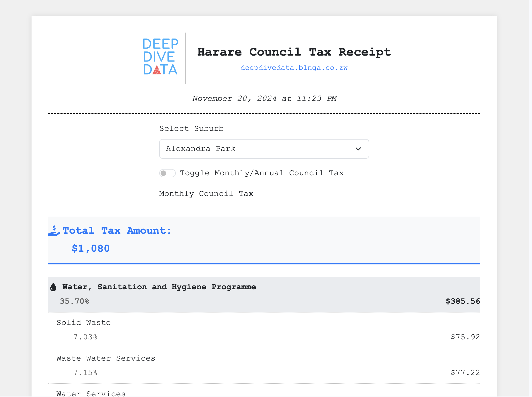This screenshot has width=532, height=397.
Task: Click the $385.56 programme amount
Action: click(463, 301)
